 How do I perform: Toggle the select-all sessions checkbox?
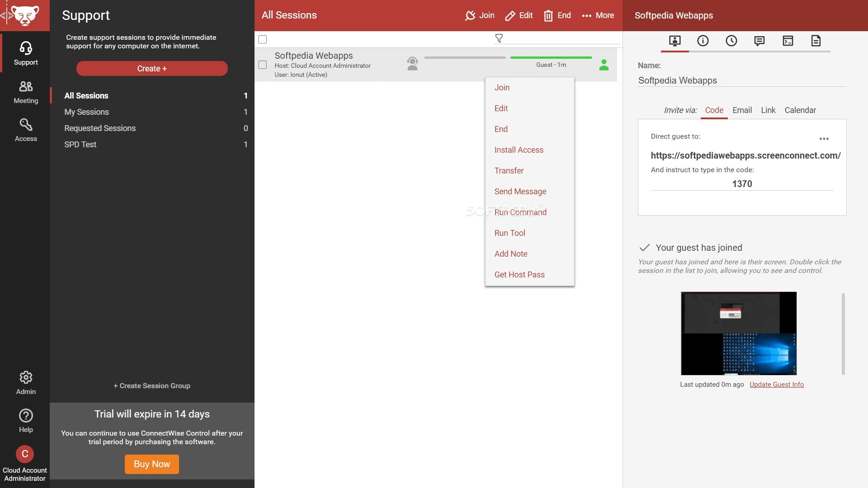click(262, 39)
